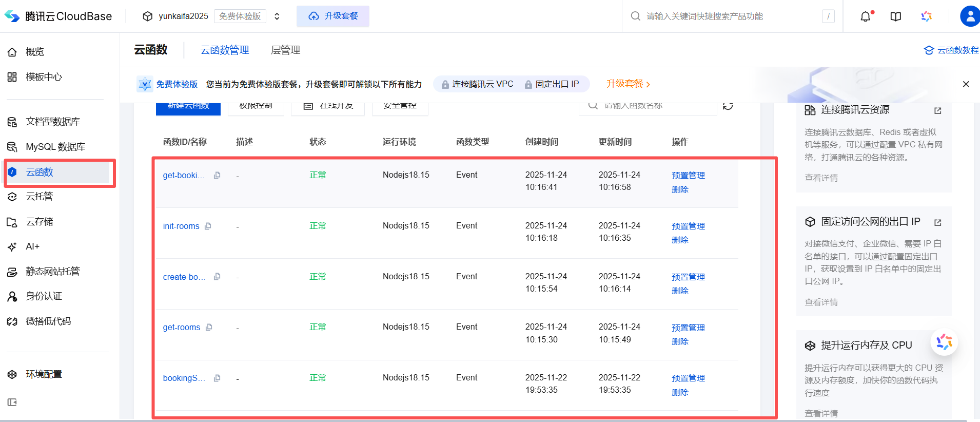Click 删除 for init-rooms row
Viewport: 980px width, 422px height.
coord(680,240)
